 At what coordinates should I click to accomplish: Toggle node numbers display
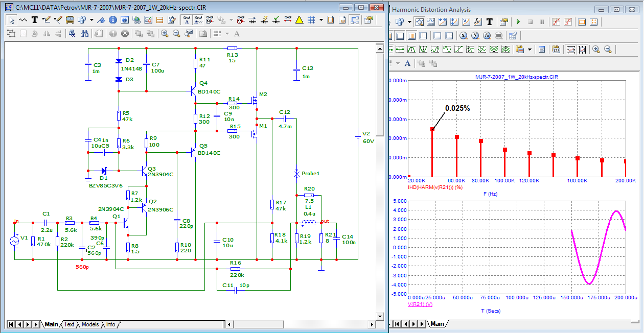pyautogui.click(x=210, y=20)
